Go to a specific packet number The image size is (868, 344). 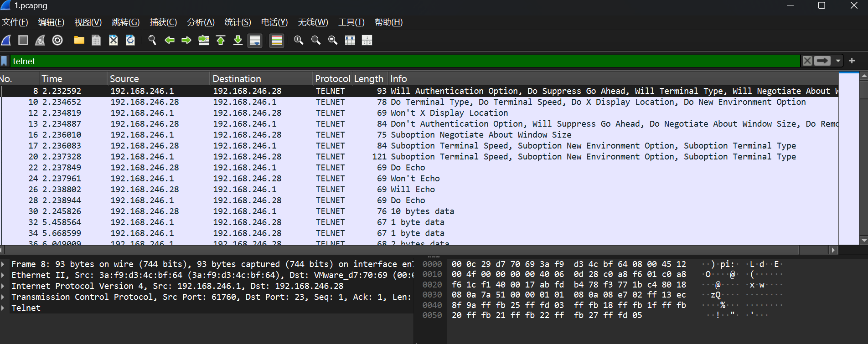tap(204, 41)
